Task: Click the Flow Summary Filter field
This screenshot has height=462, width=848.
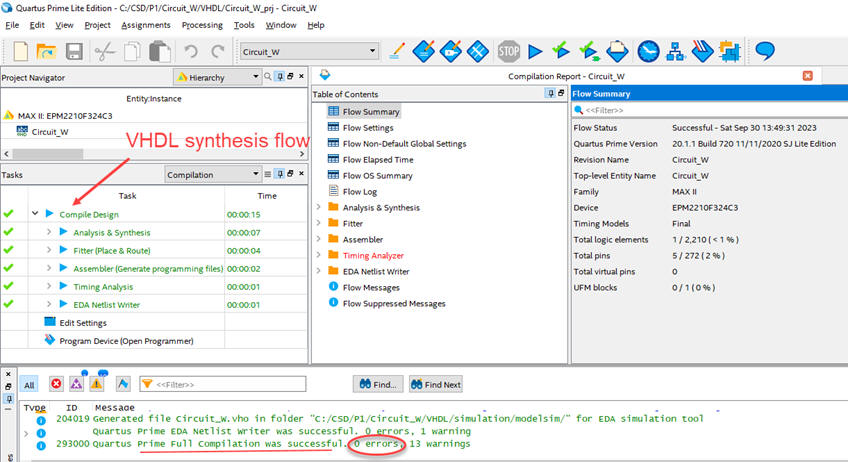Action: pyautogui.click(x=710, y=110)
